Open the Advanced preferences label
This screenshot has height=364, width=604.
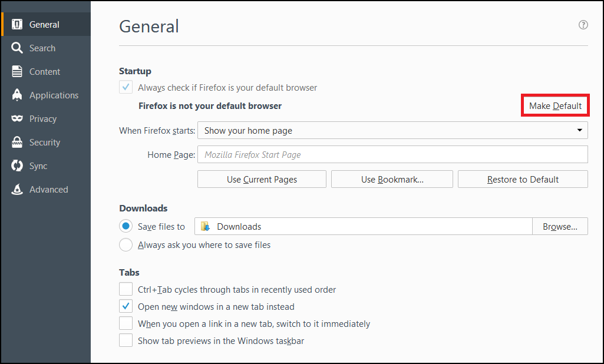tap(48, 189)
